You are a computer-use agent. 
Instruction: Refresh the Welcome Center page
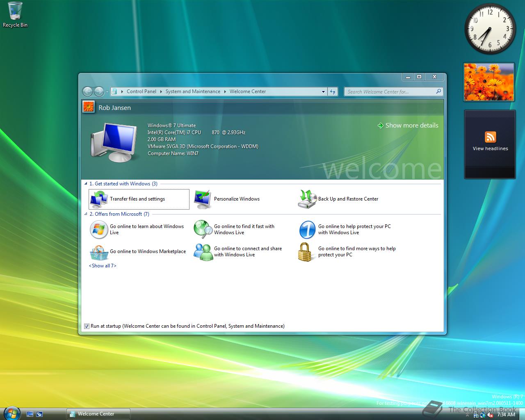pos(332,91)
